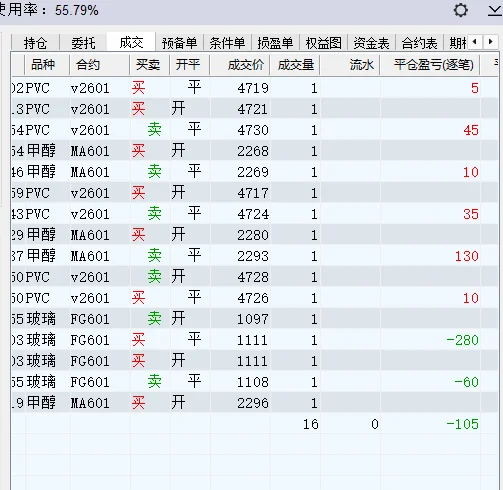Click 平 in the 2269 甲醇 row
The width and height of the screenshot is (503, 490).
pyautogui.click(x=195, y=171)
